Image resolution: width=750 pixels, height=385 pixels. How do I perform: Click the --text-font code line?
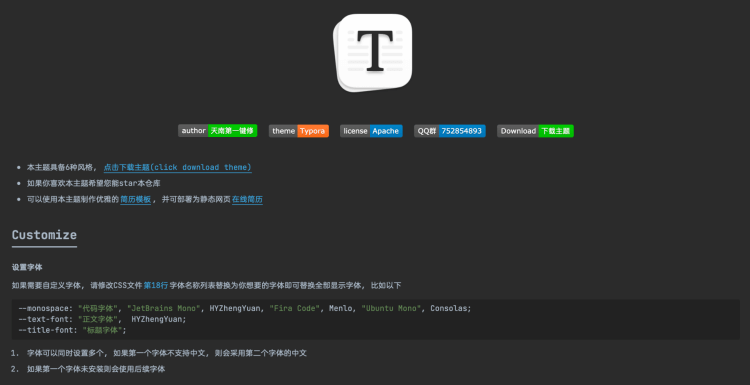102,319
